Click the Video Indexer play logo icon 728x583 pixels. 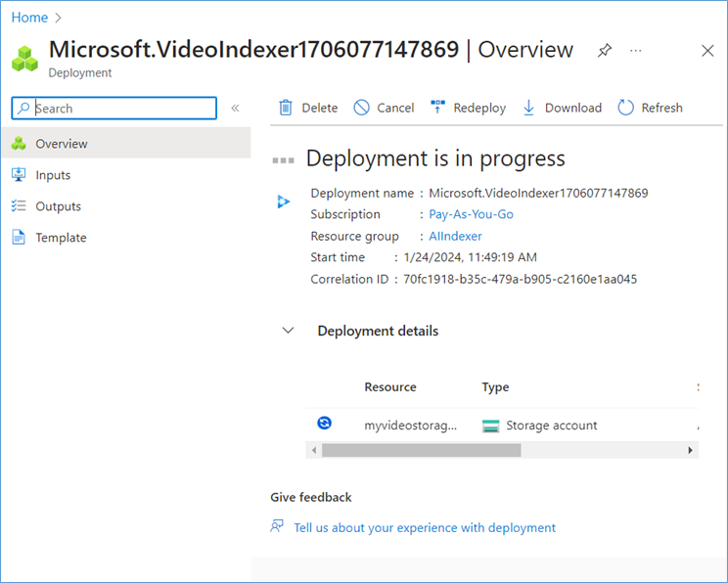click(x=283, y=202)
